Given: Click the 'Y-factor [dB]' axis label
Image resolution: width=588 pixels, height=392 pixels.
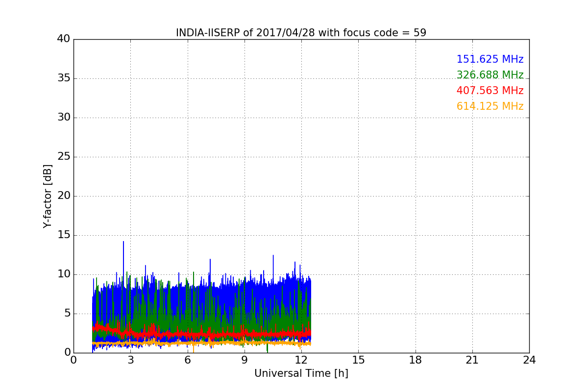Looking at the screenshot, I should click(x=48, y=196).
